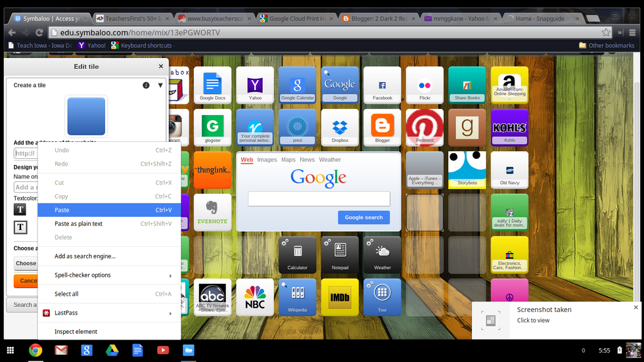Click the Pinterest tile
The width and height of the screenshot is (644, 362).
tap(425, 127)
